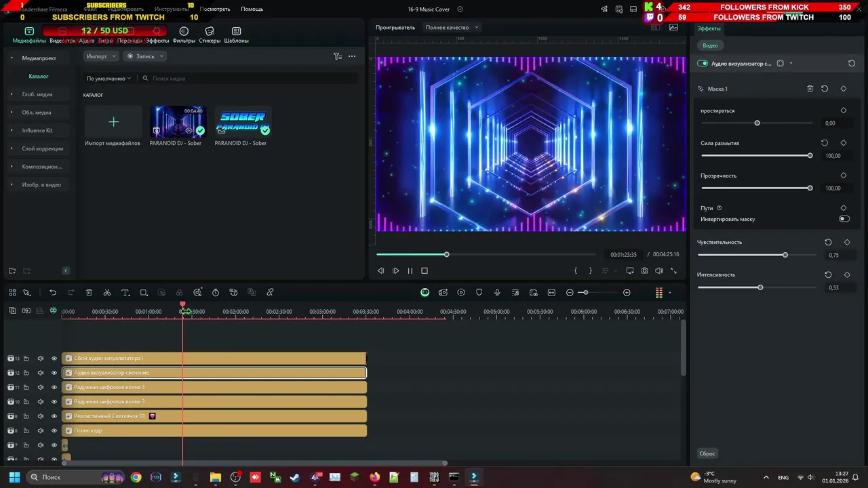Adjust preview volume speaker icon
The height and width of the screenshot is (488, 868).
pos(659,270)
